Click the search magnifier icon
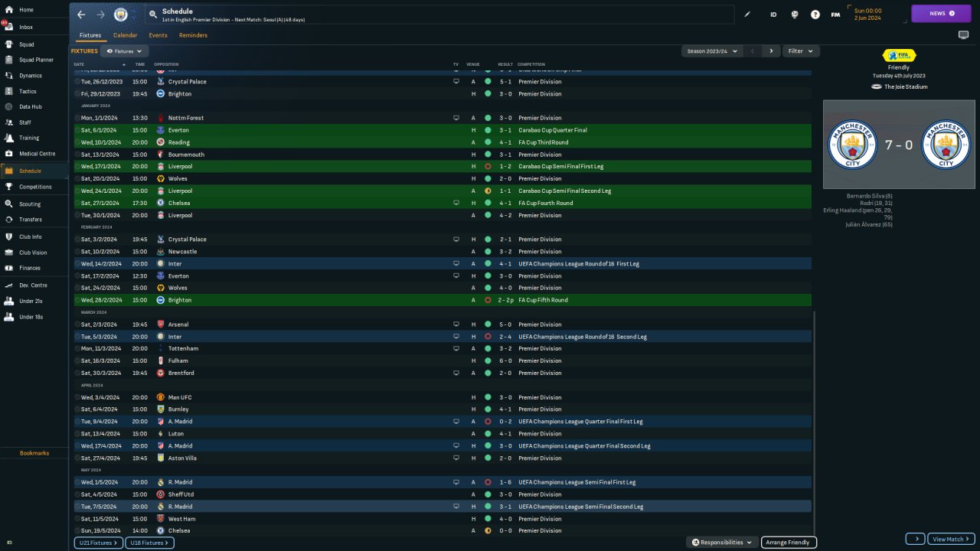Image resolution: width=980 pixels, height=551 pixels. 153,15
